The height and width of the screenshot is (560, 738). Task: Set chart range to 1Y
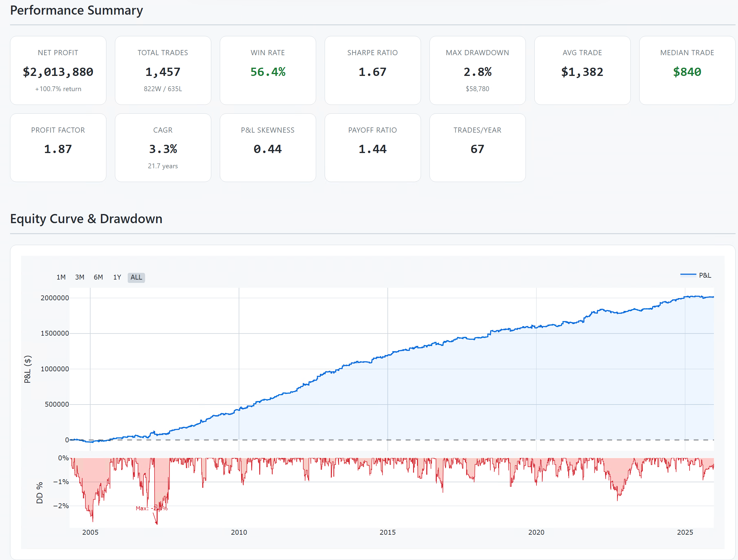pyautogui.click(x=117, y=277)
